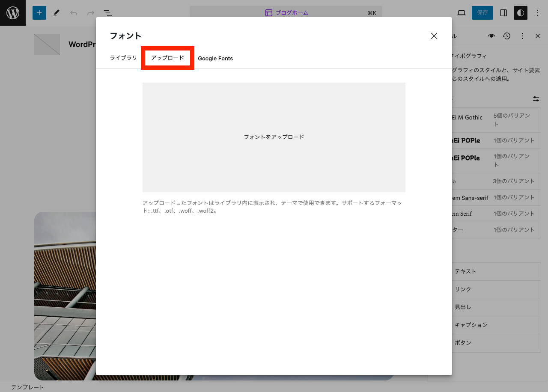Screen dimensions: 548x392
Task: Switch to the Google Fonts tab
Action: click(215, 58)
